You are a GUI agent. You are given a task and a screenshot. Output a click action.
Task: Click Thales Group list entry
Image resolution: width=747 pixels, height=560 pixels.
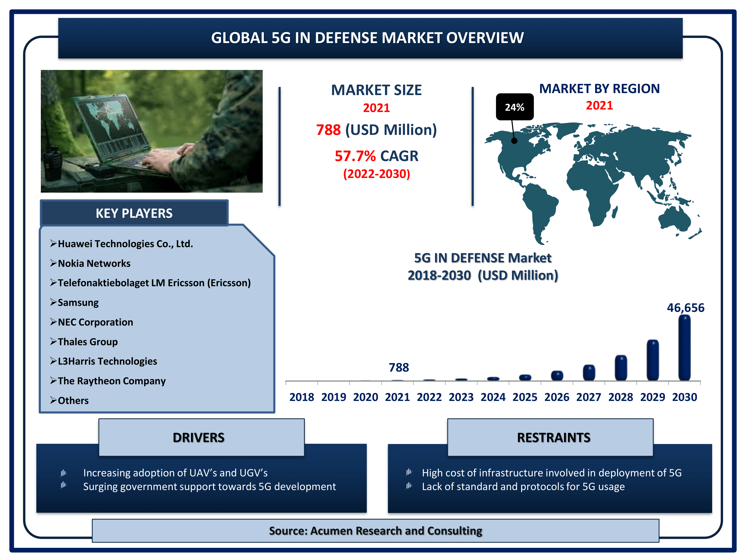tap(88, 342)
